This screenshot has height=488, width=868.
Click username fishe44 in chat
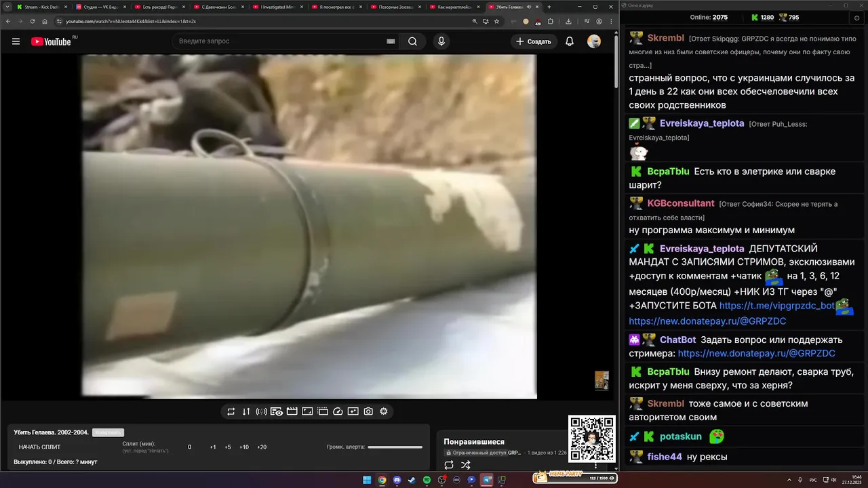[x=665, y=457]
